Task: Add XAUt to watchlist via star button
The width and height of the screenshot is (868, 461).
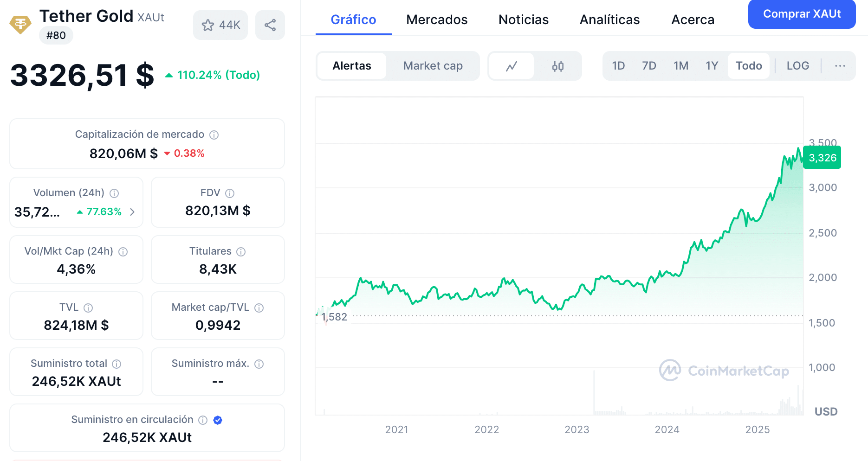Action: [x=220, y=25]
